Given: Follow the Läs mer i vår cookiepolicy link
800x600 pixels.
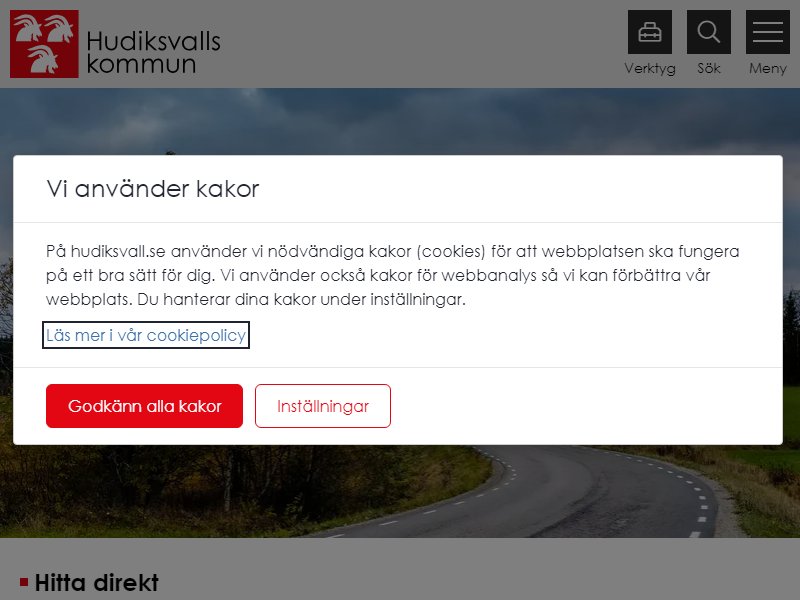Looking at the screenshot, I should 146,335.
